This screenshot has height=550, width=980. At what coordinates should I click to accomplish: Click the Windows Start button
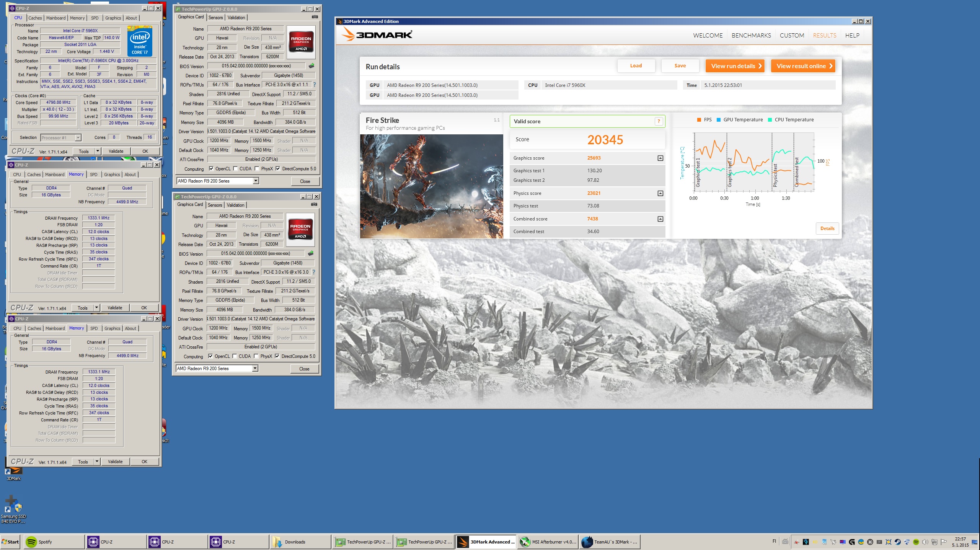[x=10, y=542]
